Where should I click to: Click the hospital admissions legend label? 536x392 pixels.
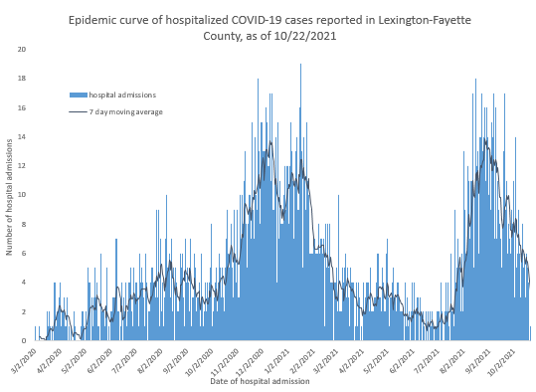click(122, 96)
